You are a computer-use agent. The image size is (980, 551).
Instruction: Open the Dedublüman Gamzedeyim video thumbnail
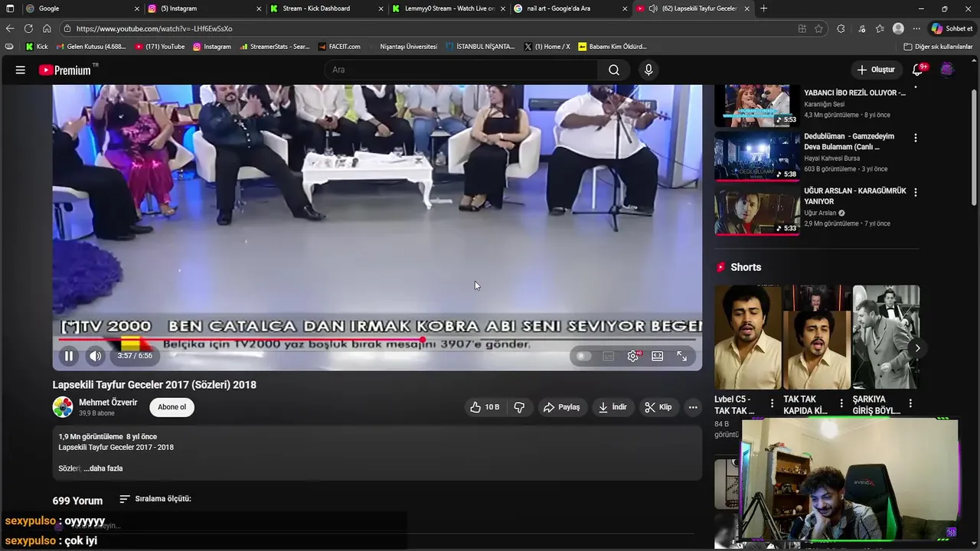pyautogui.click(x=757, y=156)
